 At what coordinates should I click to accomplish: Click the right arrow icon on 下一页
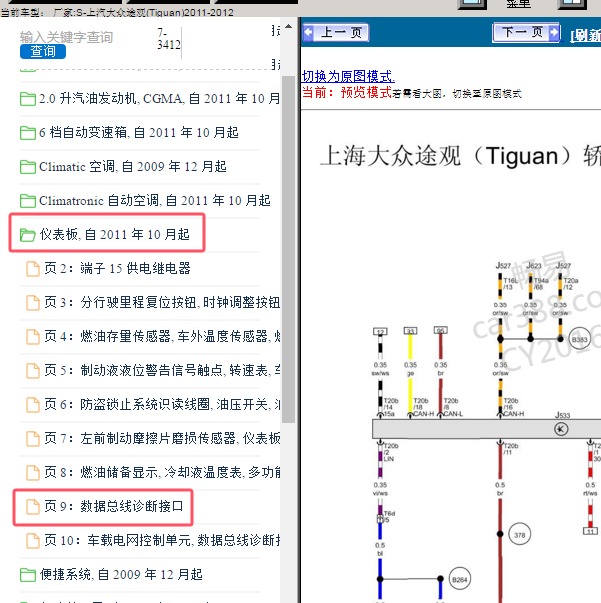[553, 32]
